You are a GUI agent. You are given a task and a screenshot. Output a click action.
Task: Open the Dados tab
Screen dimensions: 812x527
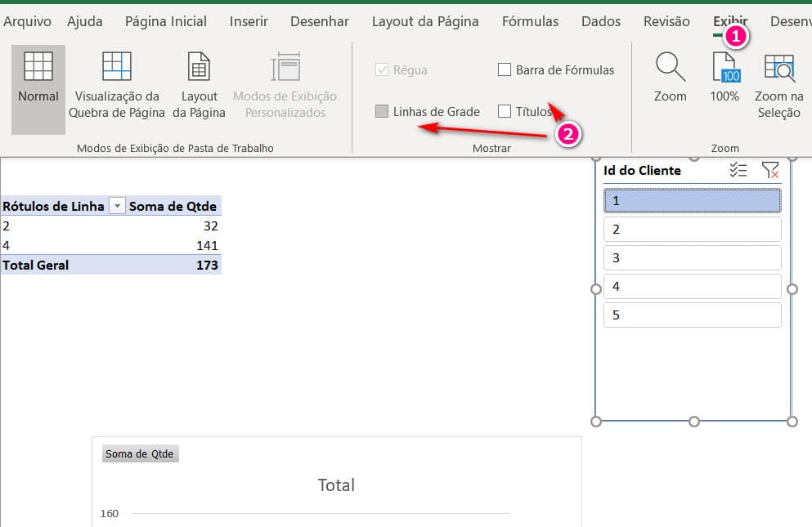[601, 21]
